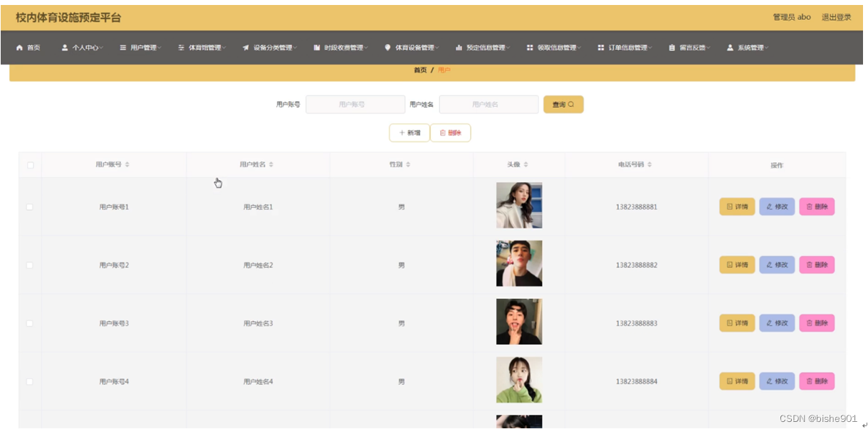This screenshot has width=868, height=429.
Task: Select phone number 13823888882
Action: click(x=637, y=265)
